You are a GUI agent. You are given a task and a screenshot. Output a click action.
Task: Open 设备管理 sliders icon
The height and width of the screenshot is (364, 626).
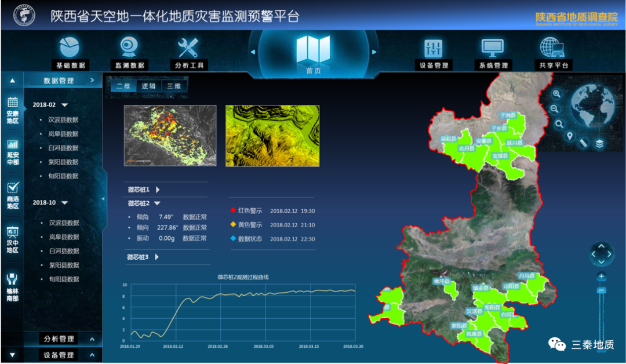(433, 48)
